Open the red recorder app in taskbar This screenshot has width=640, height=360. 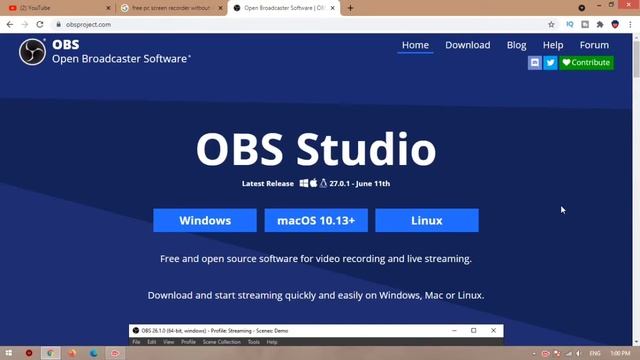coord(29,353)
